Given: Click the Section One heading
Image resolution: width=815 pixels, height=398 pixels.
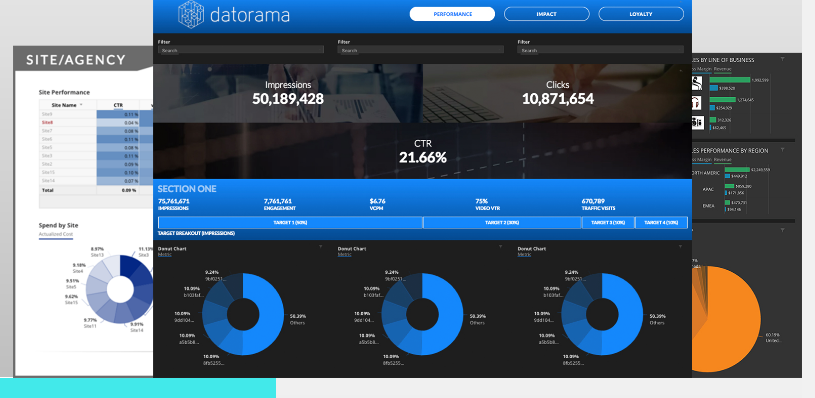Looking at the screenshot, I should tap(187, 189).
